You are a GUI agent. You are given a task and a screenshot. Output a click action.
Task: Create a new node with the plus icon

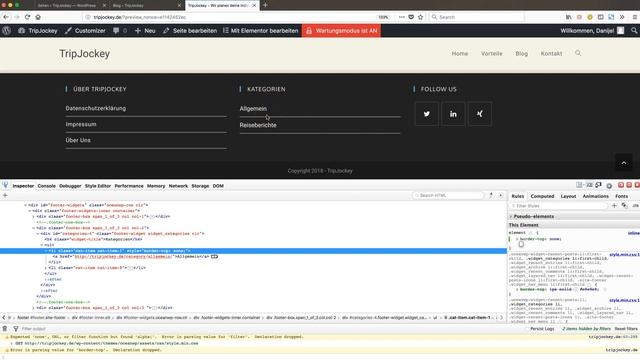point(5,196)
